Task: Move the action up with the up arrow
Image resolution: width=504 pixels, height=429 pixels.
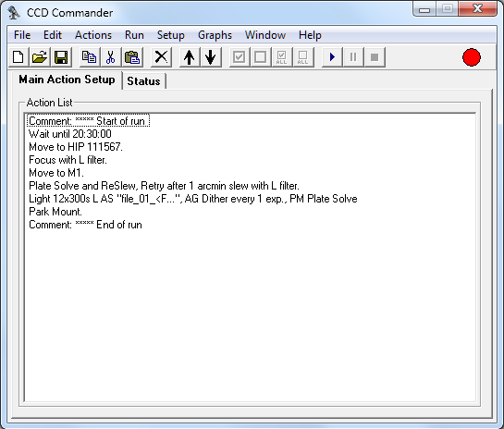Action: click(190, 57)
